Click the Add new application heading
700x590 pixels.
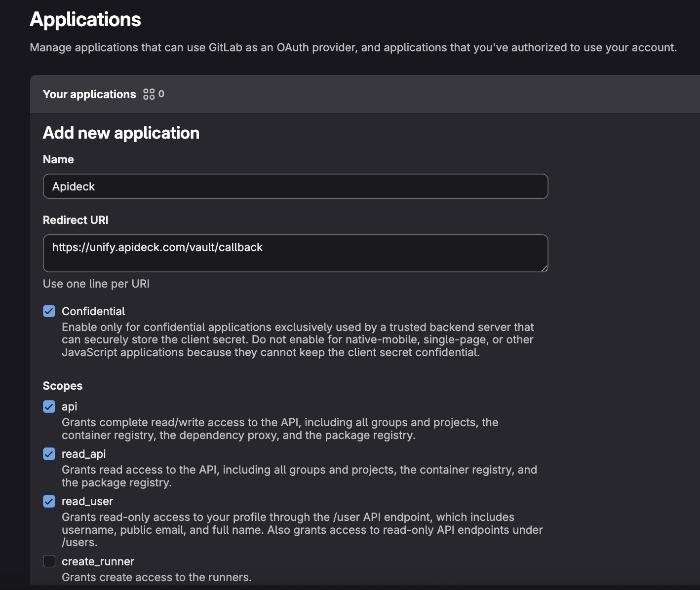click(x=121, y=132)
